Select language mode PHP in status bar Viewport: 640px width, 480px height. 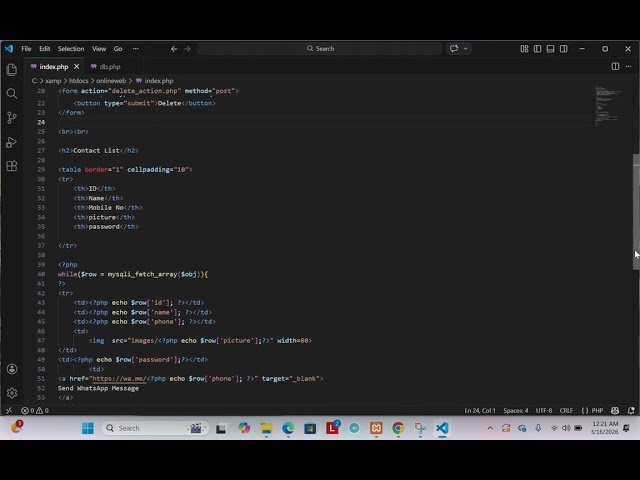[597, 411]
